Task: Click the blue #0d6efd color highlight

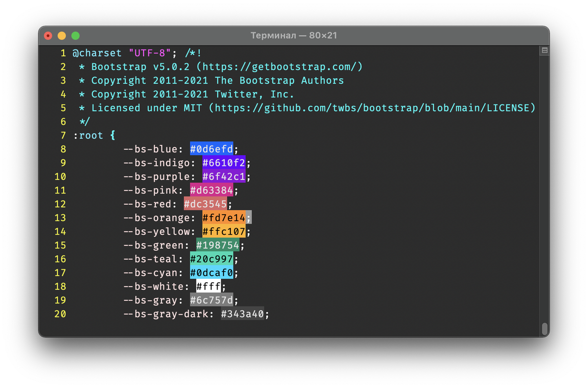Action: pos(212,149)
